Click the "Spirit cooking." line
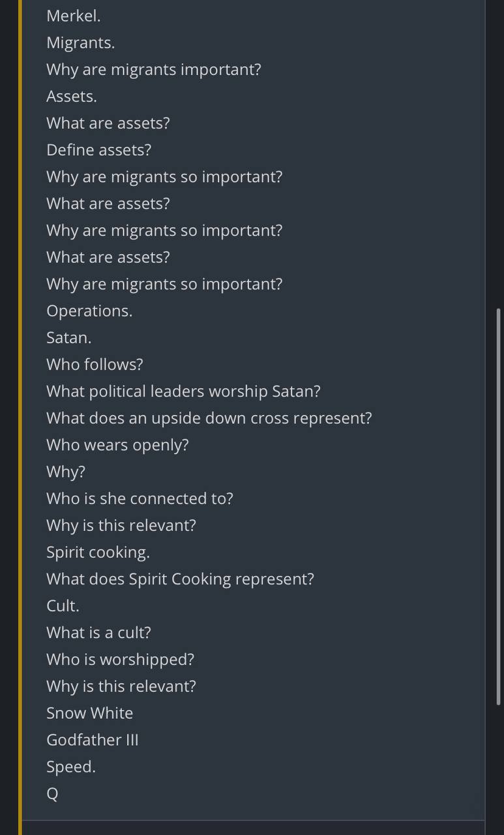This screenshot has width=504, height=835. 98,551
